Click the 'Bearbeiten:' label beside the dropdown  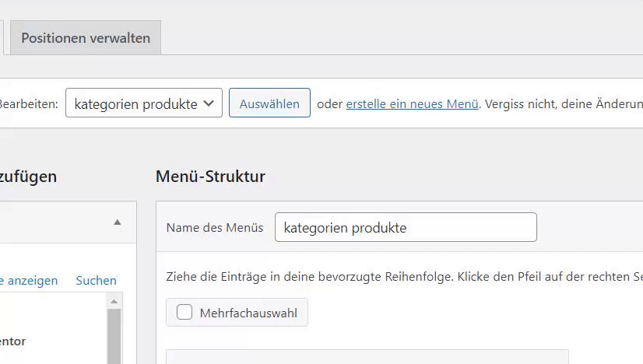click(x=29, y=103)
